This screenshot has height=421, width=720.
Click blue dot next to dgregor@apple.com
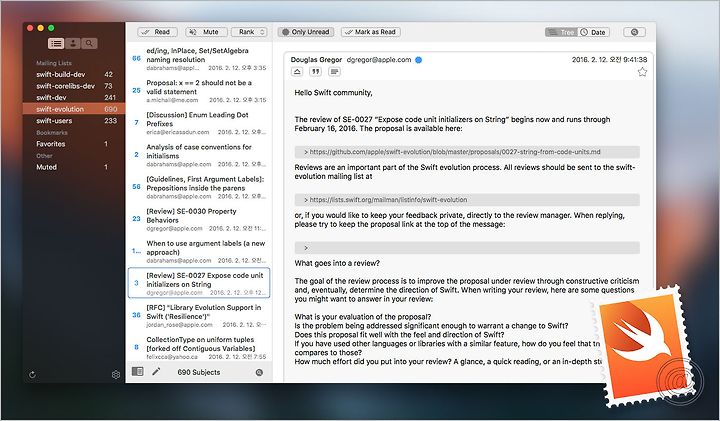point(418,60)
